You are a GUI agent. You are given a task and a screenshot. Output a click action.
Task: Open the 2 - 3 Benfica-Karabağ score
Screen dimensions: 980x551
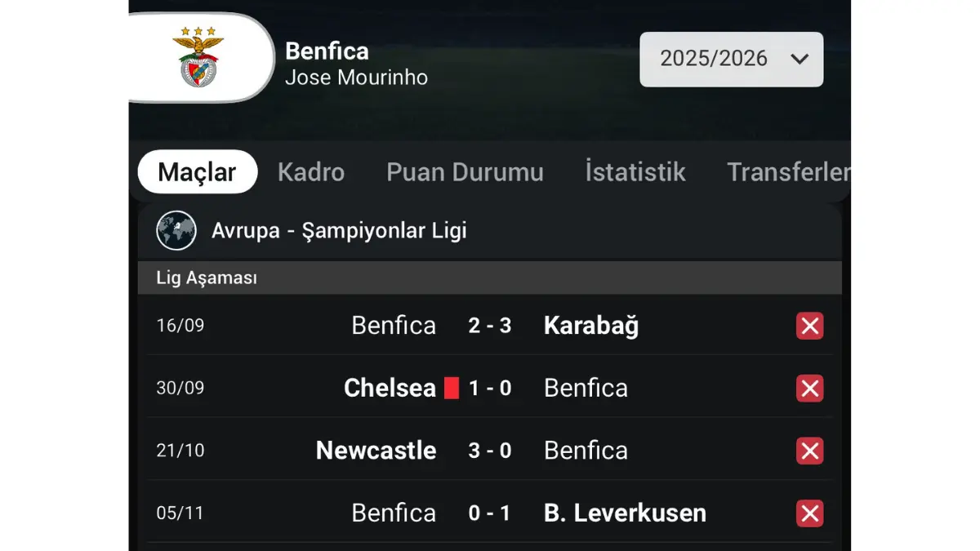490,326
